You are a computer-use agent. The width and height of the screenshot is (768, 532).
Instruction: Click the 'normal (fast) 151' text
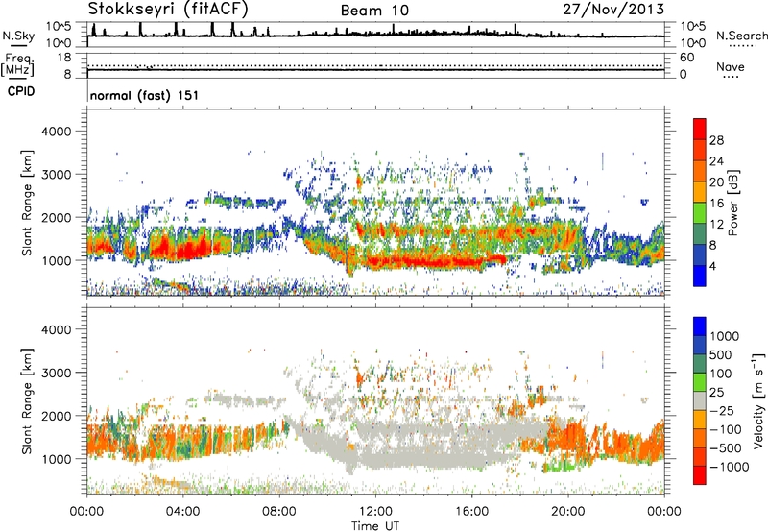click(x=144, y=95)
